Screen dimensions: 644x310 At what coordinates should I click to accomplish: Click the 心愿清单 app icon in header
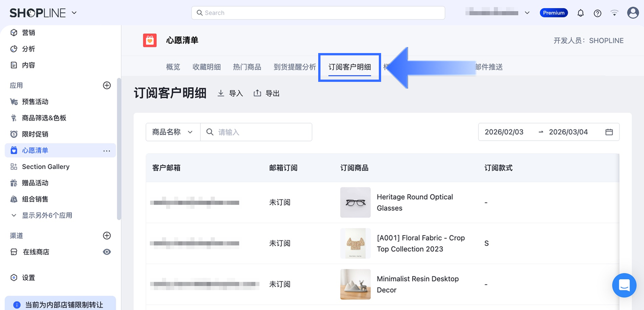pos(150,40)
